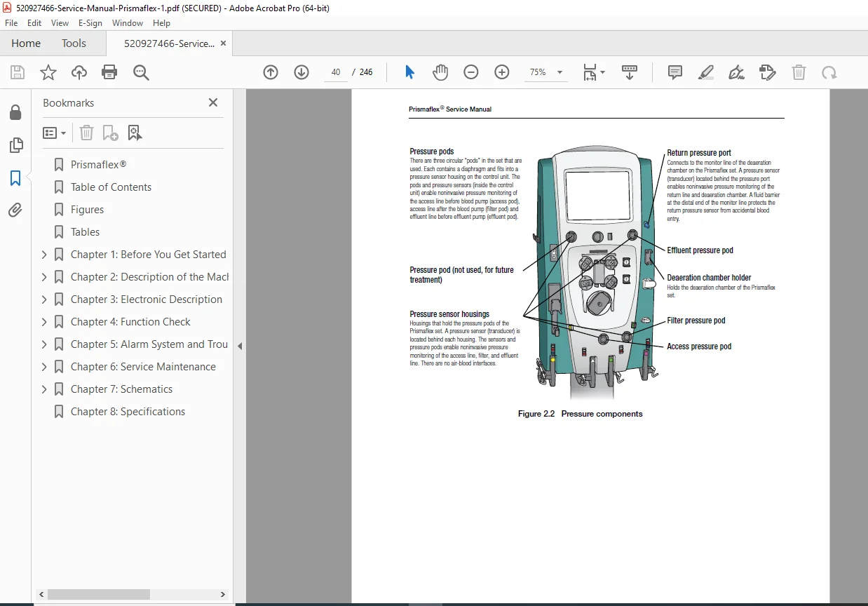Open the Window menu
The height and width of the screenshot is (606, 868).
pyautogui.click(x=128, y=23)
